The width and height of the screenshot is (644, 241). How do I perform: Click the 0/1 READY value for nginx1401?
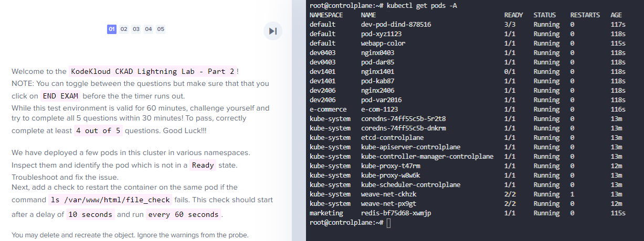click(x=510, y=72)
